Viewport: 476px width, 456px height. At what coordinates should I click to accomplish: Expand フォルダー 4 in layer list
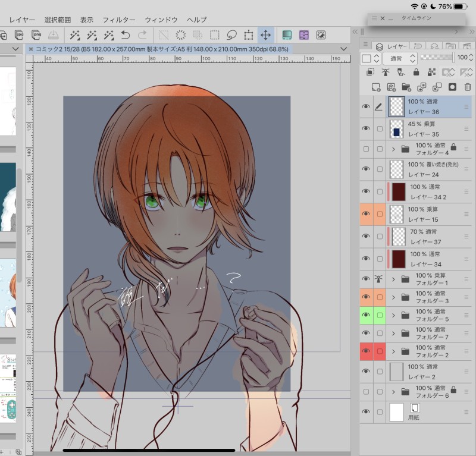pyautogui.click(x=393, y=149)
